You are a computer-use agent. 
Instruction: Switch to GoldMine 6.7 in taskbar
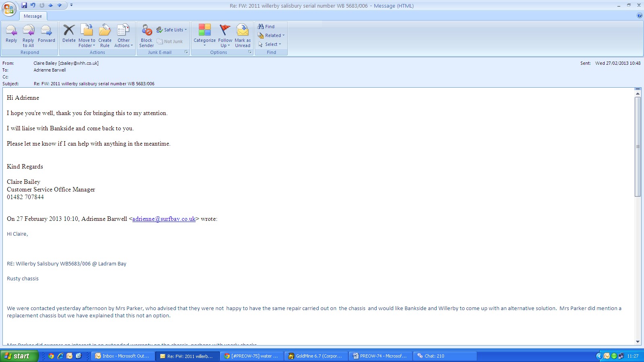tap(316, 356)
